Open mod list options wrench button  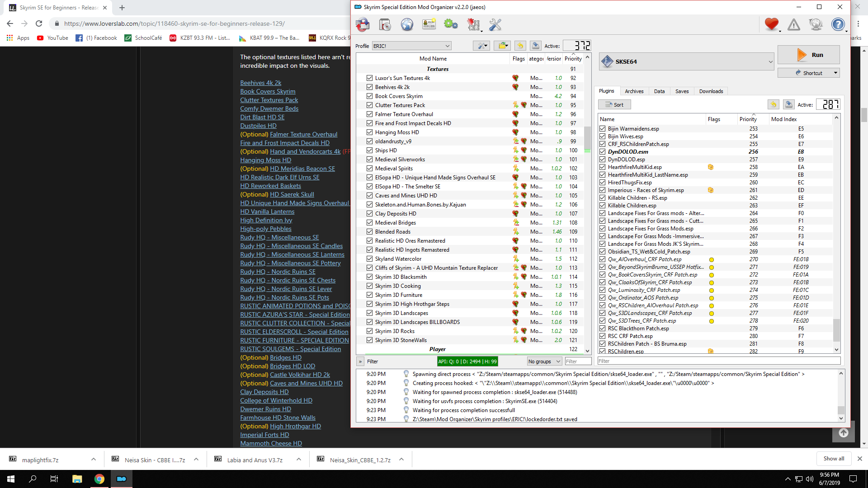point(481,46)
